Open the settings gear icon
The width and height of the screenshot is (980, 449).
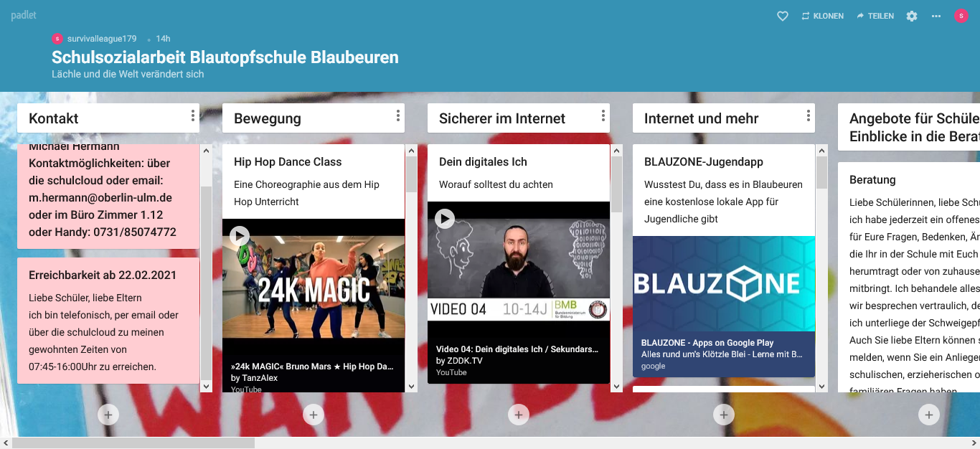coord(912,16)
